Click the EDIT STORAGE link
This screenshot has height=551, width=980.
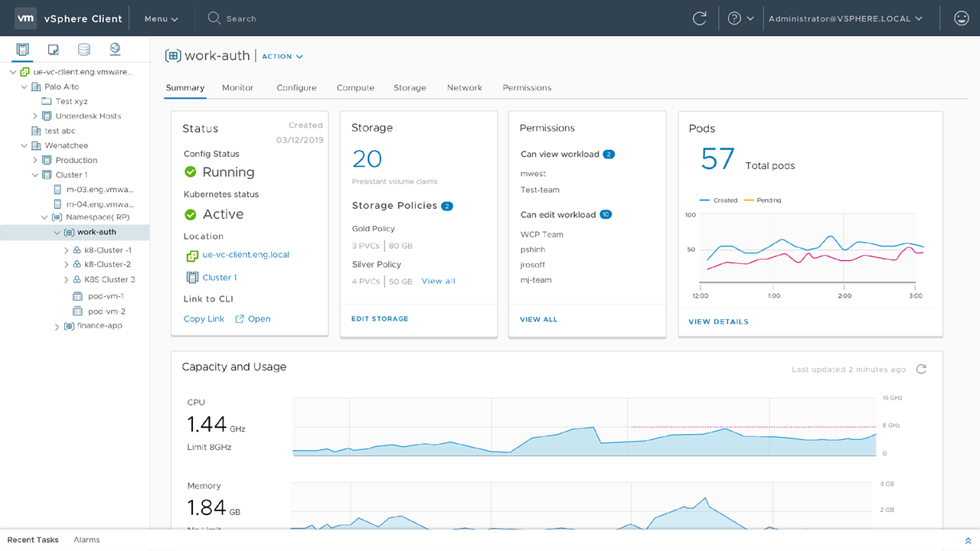click(x=380, y=318)
